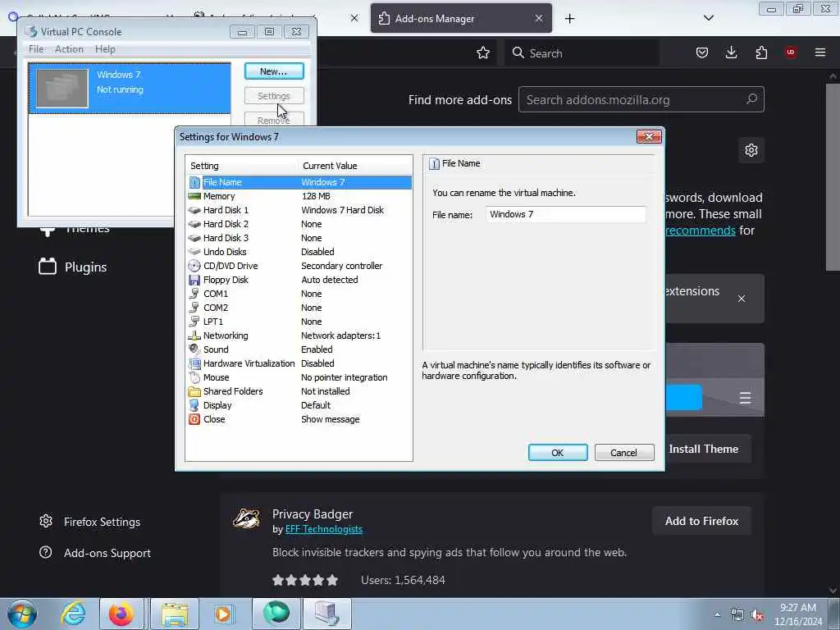Open add-ons tools gear menu
840x630 pixels.
coord(751,150)
